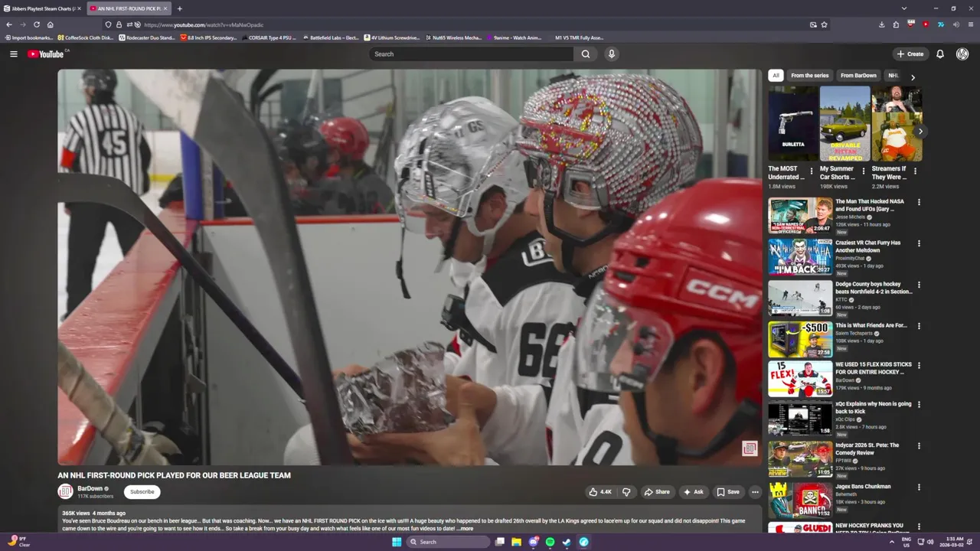
Task: Open options for Jagex Bans Chunkman video
Action: tap(919, 487)
